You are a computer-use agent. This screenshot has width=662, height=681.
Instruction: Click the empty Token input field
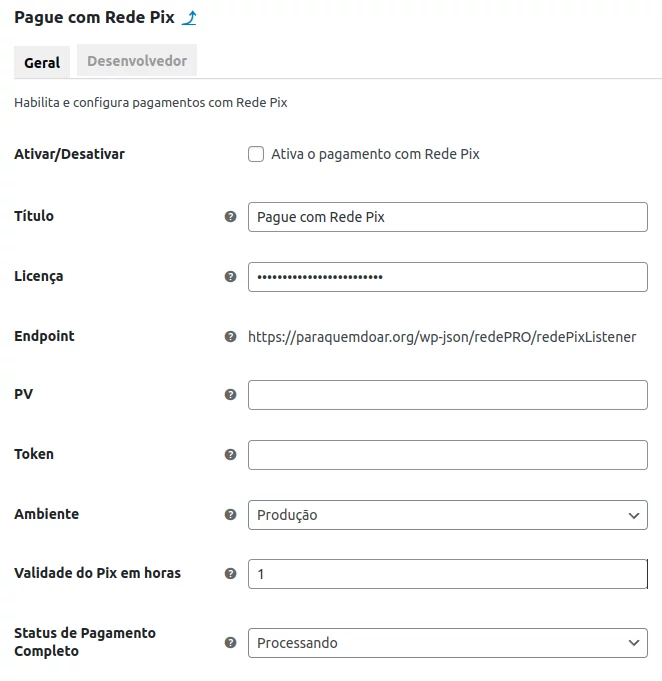(447, 455)
